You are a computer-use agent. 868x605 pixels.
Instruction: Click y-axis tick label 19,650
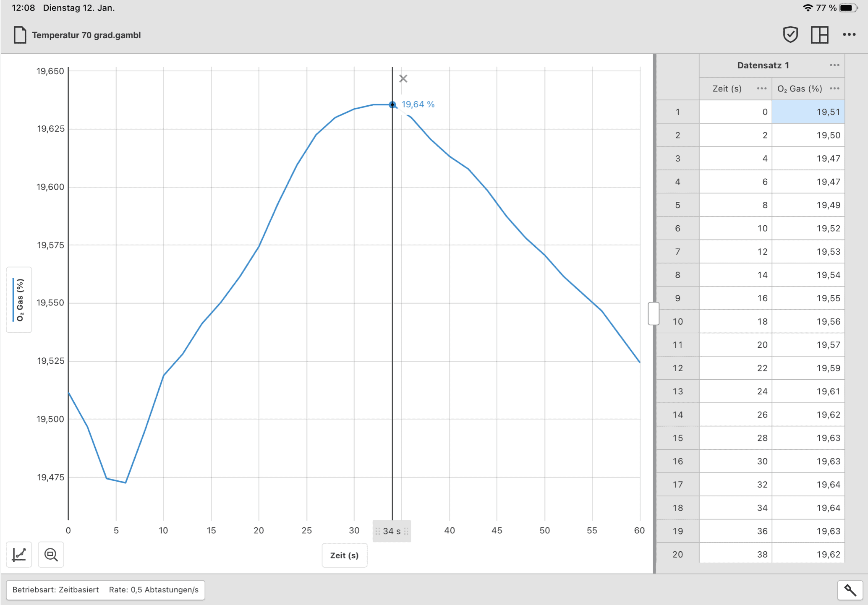pyautogui.click(x=50, y=71)
